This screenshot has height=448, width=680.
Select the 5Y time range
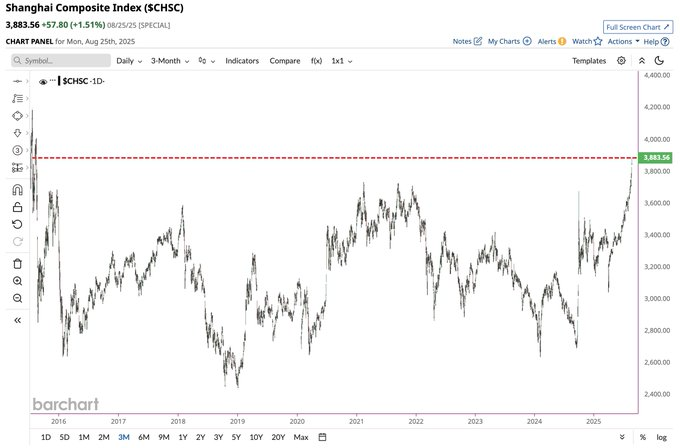pyautogui.click(x=236, y=437)
